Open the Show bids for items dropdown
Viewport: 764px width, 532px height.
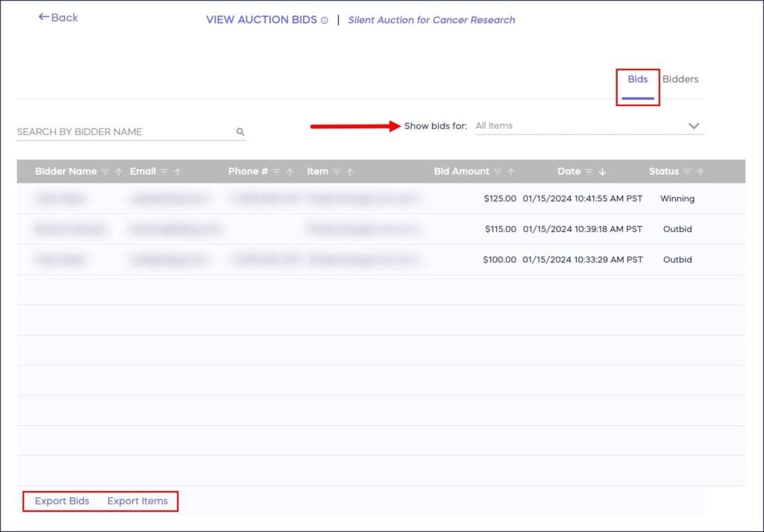coord(589,125)
